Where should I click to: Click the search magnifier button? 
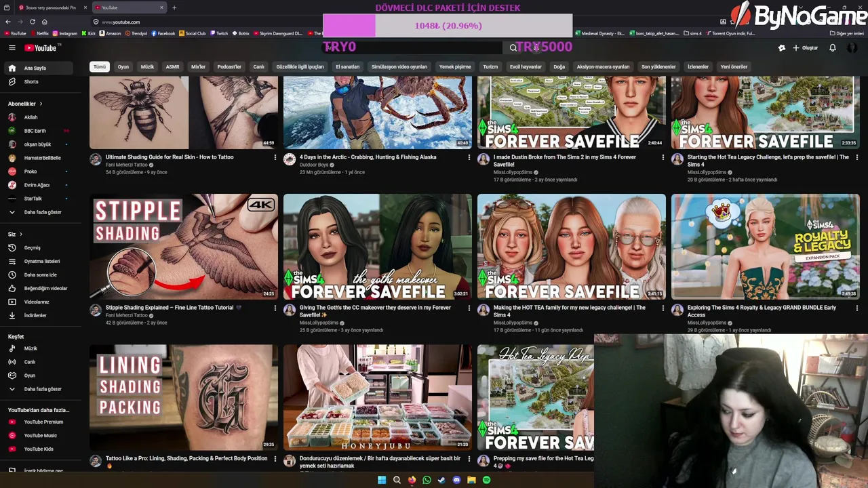513,48
